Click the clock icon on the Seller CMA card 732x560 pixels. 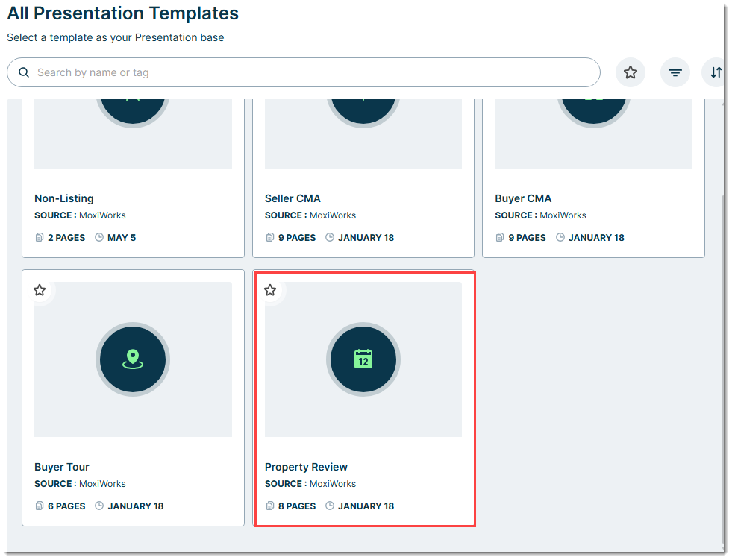tap(330, 238)
